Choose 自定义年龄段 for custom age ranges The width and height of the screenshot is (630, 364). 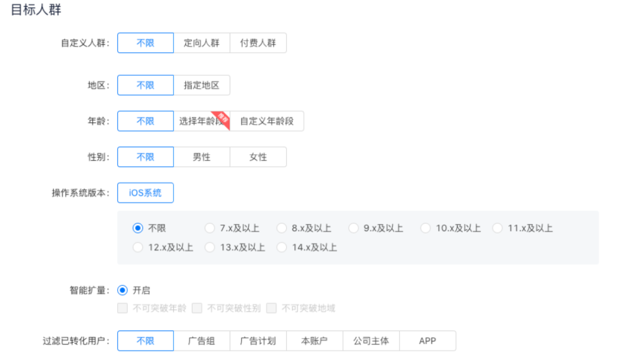[267, 121]
